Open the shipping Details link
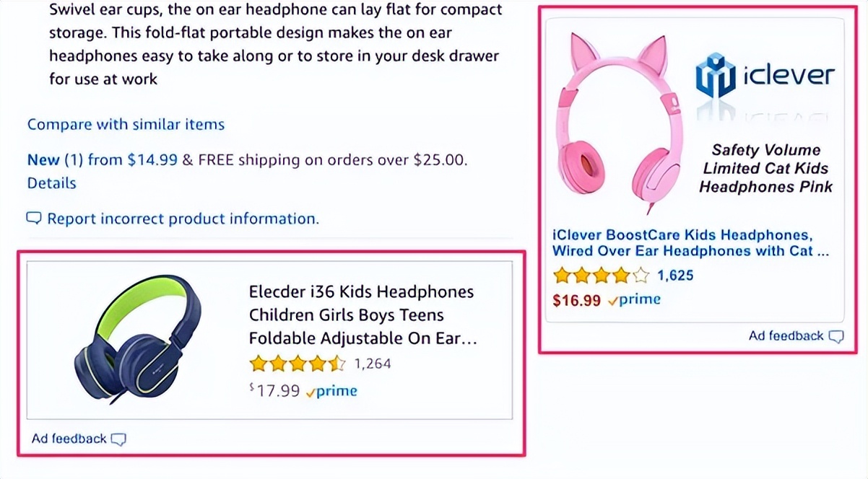The image size is (868, 479). pyautogui.click(x=51, y=183)
